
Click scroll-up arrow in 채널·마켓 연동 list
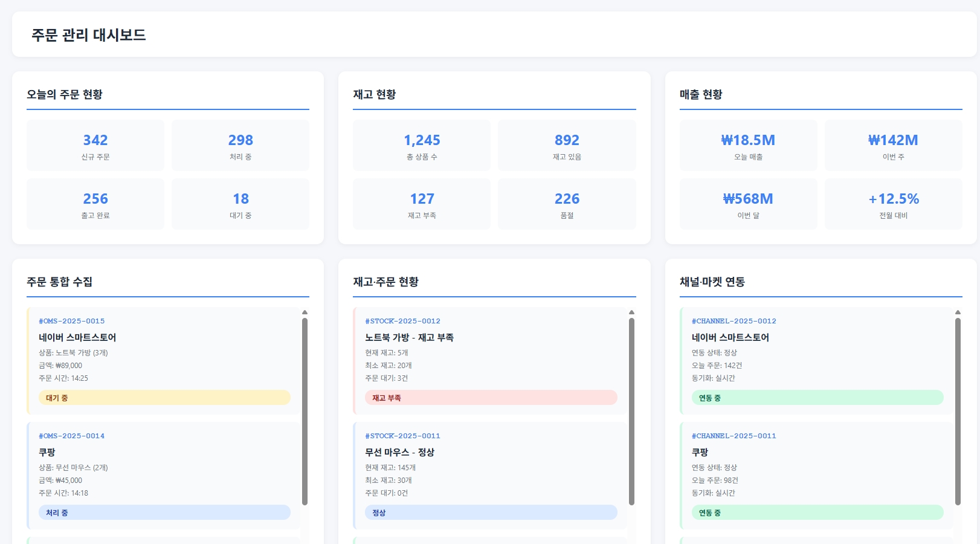[x=958, y=312]
